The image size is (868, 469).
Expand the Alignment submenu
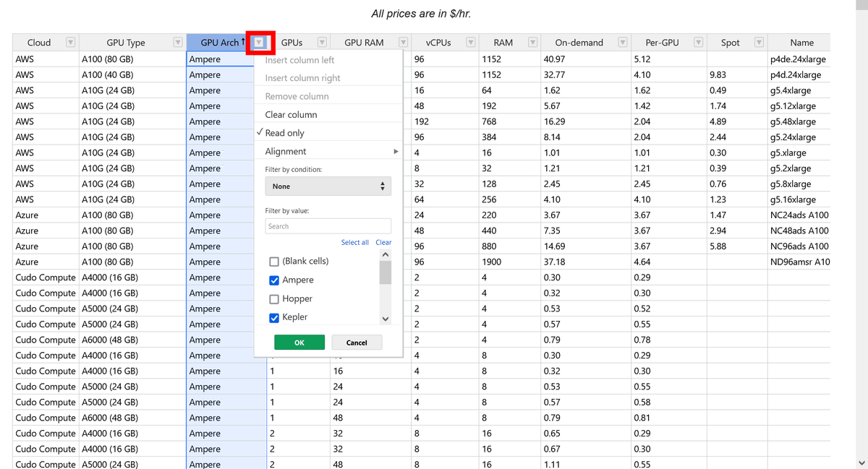pyautogui.click(x=328, y=151)
